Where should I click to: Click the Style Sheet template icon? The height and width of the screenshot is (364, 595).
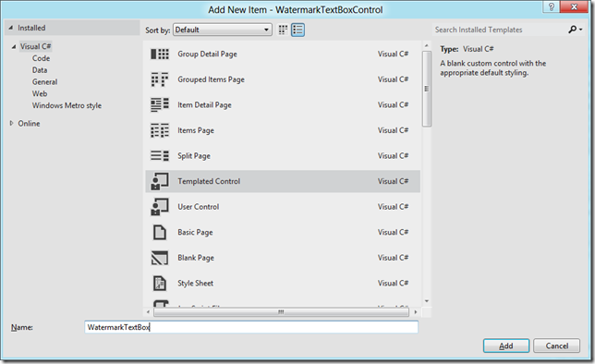click(160, 283)
